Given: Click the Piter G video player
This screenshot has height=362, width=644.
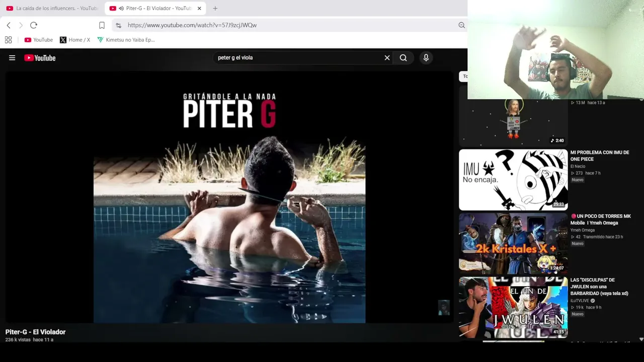Looking at the screenshot, I should [229, 197].
